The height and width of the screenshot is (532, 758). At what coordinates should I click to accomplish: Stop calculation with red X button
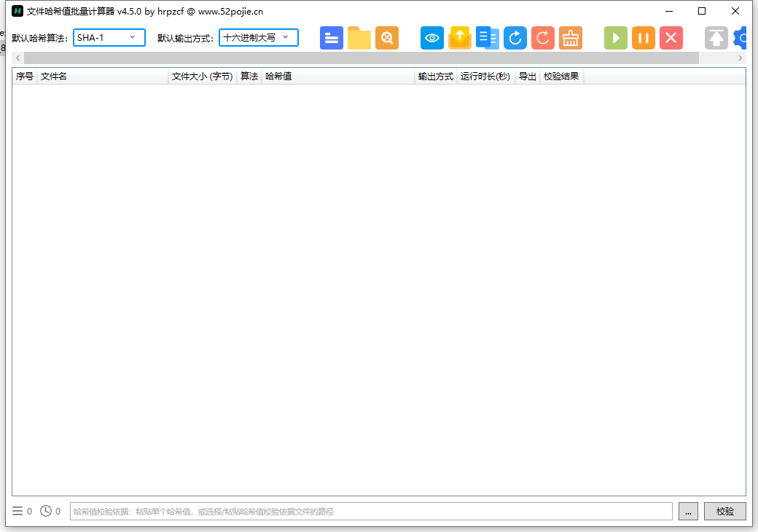(671, 38)
